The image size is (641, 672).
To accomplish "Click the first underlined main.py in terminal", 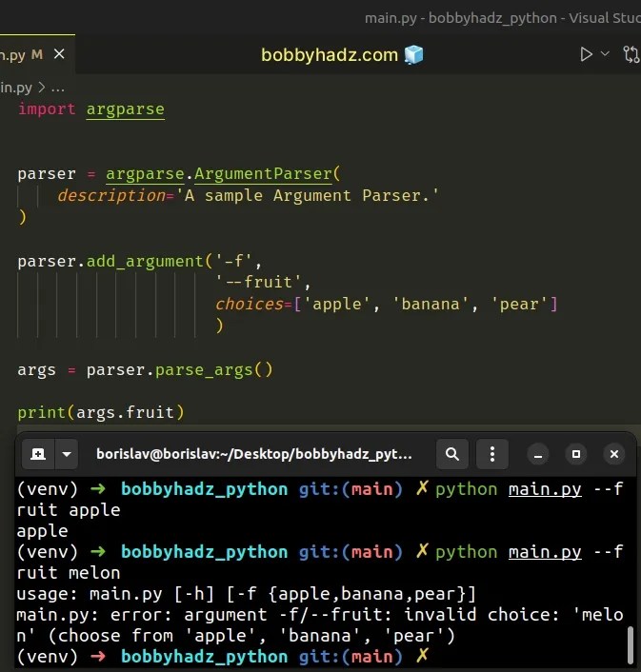I will (545, 489).
